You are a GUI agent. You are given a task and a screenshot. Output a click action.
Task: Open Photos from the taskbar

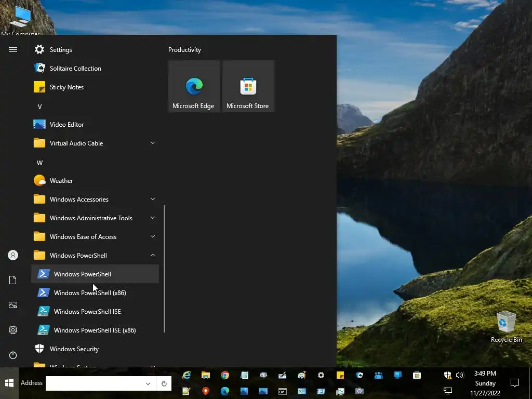(244, 391)
